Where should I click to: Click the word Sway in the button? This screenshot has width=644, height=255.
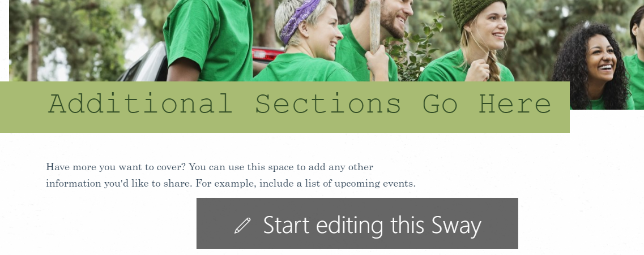(x=457, y=226)
